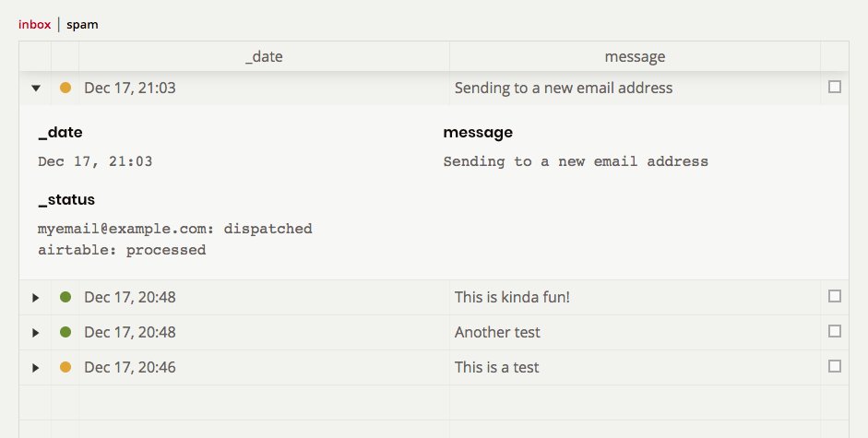
Task: Click the orange status dot for 21:03 message
Action: (65, 89)
